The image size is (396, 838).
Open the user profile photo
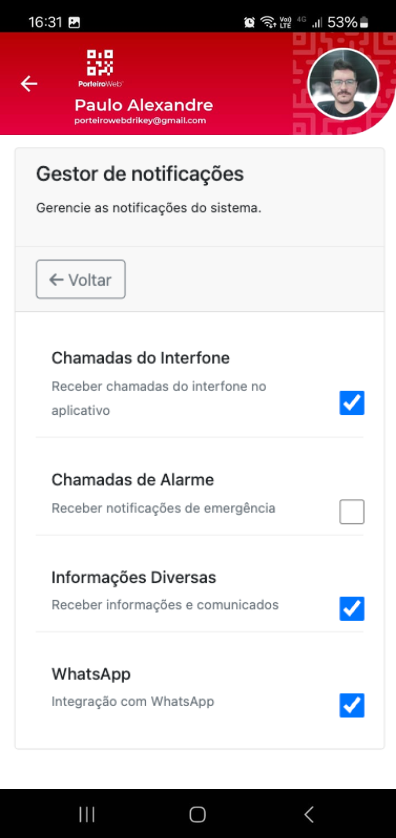(x=344, y=84)
